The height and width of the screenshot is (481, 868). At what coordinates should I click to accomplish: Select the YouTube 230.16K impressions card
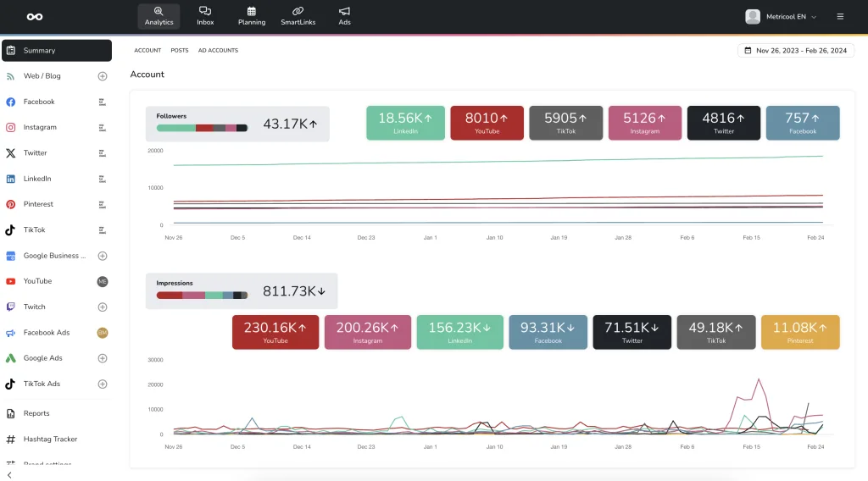[275, 332]
